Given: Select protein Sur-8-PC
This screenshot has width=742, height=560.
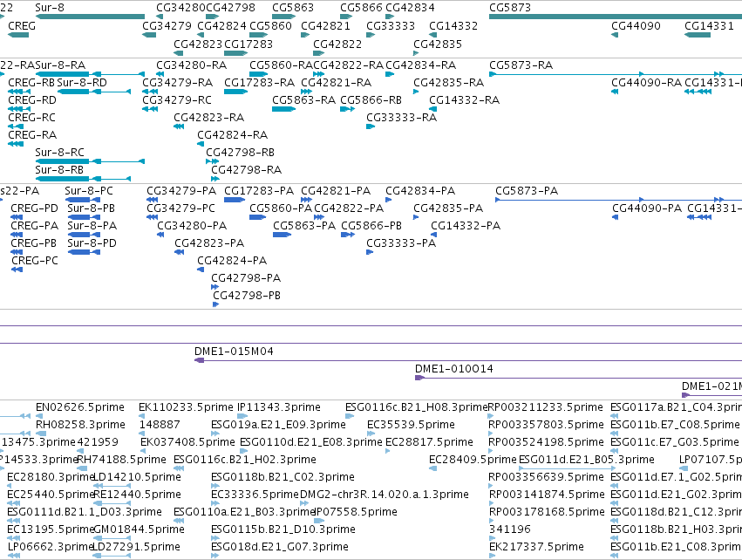Looking at the screenshot, I should coord(89,191).
